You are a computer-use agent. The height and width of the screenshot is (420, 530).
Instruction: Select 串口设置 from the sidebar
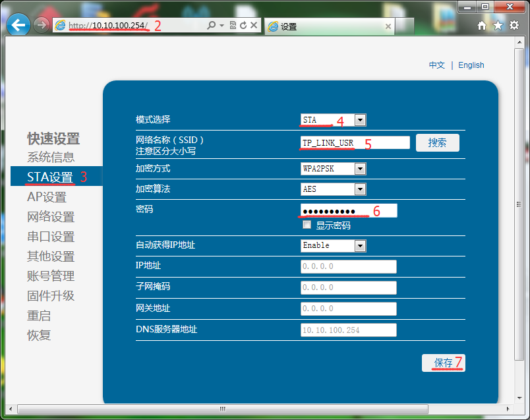click(x=51, y=237)
